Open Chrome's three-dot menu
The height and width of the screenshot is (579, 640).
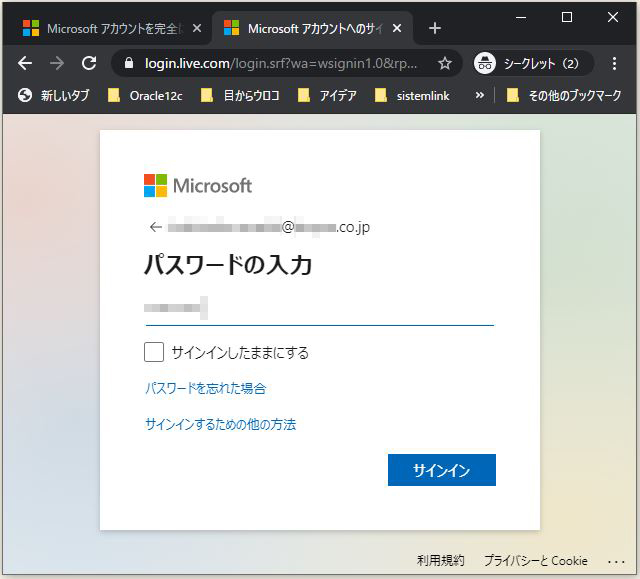(x=614, y=63)
